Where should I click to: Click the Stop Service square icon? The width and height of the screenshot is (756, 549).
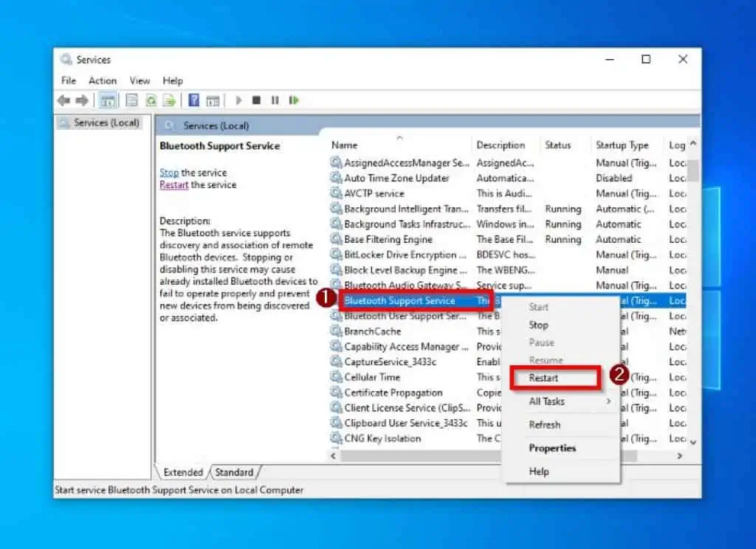(x=256, y=100)
